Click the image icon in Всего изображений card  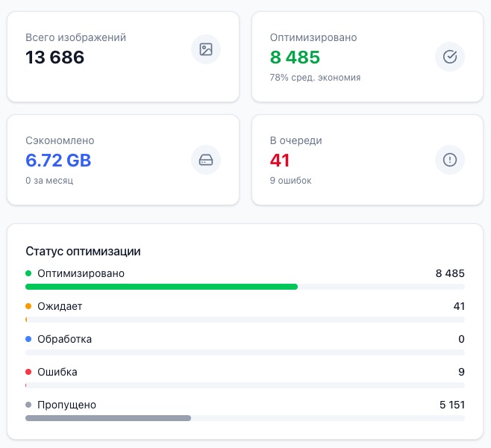[206, 49]
